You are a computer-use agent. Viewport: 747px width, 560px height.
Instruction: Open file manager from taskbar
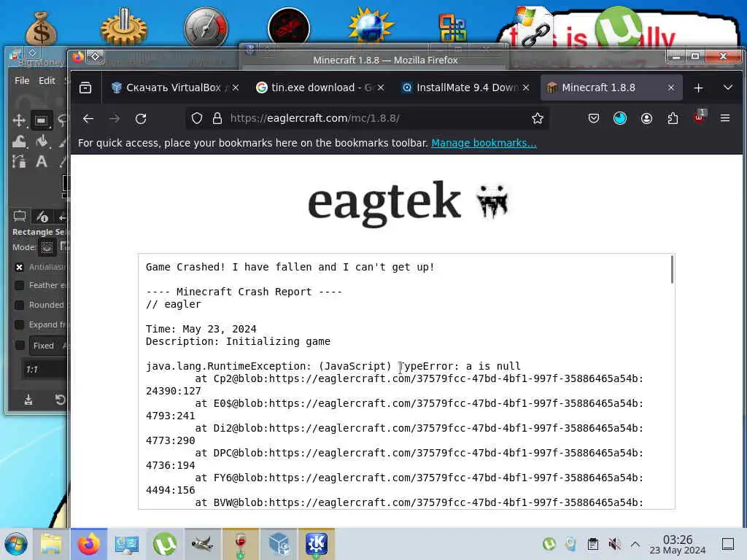click(x=51, y=544)
